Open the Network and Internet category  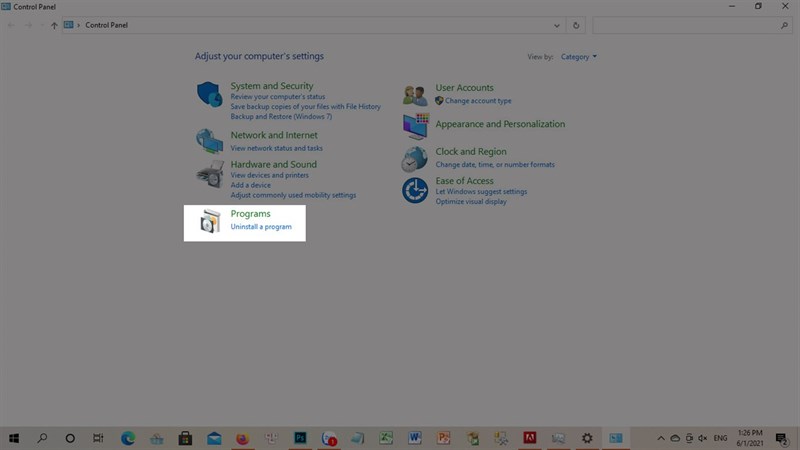point(273,135)
